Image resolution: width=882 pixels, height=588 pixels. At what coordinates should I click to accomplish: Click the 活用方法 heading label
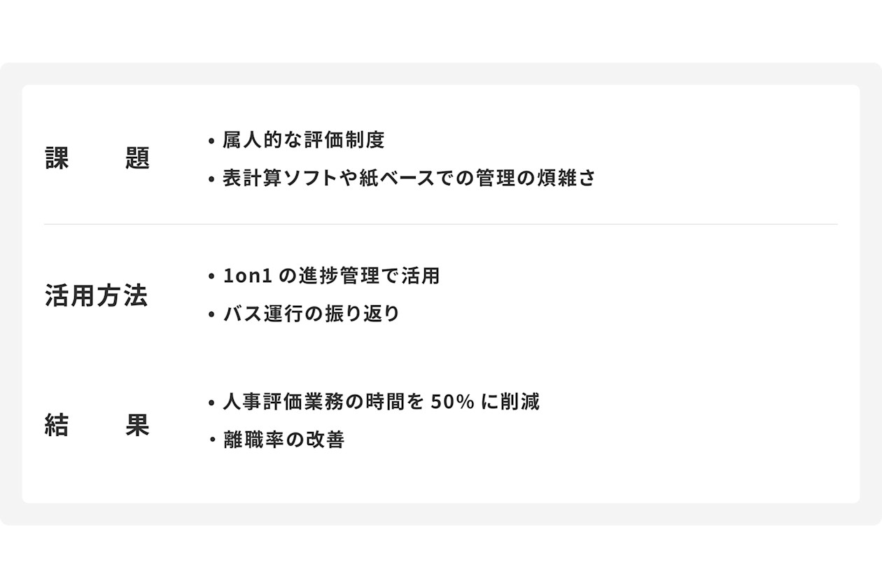pos(97,295)
